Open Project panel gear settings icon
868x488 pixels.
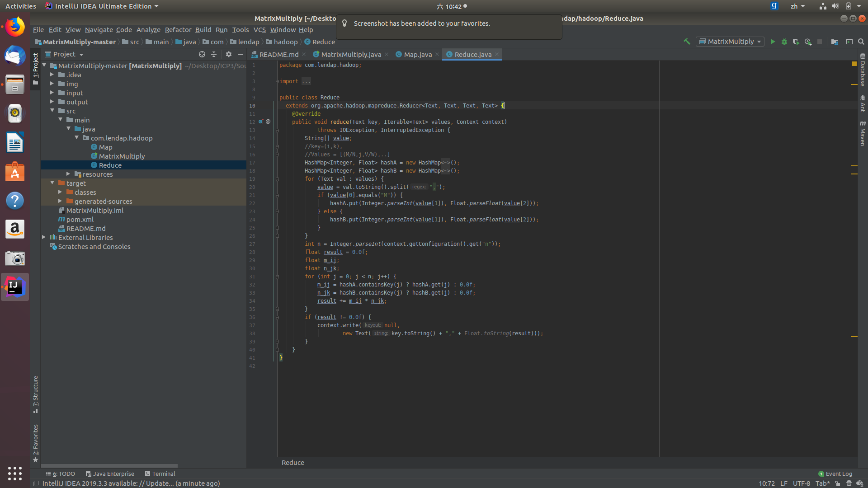pyautogui.click(x=229, y=54)
